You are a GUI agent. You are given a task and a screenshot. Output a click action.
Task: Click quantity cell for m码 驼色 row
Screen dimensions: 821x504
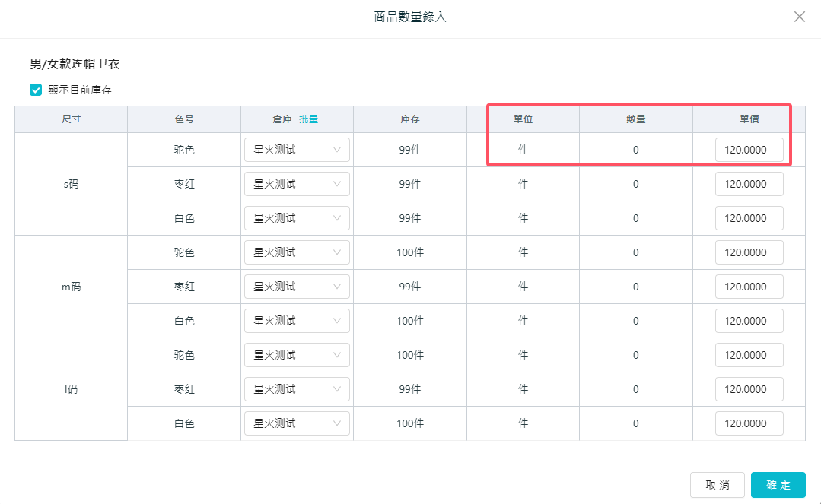tap(635, 252)
